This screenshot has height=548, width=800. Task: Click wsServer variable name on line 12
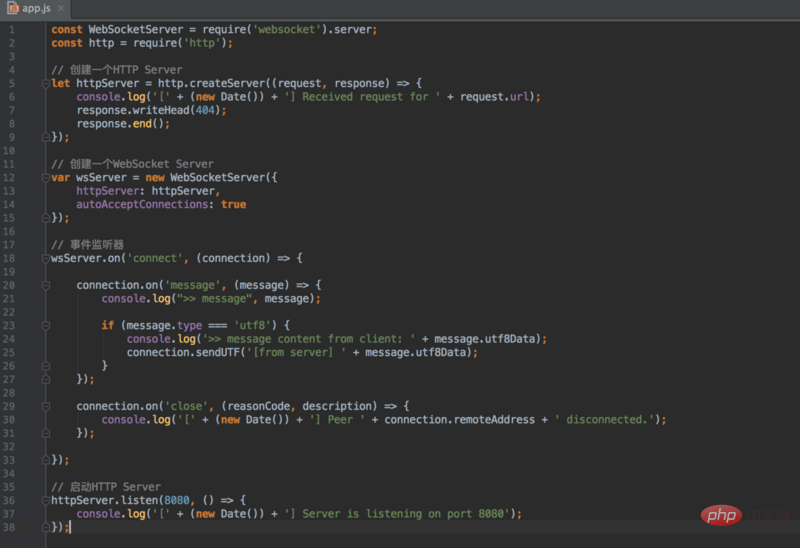(x=101, y=178)
